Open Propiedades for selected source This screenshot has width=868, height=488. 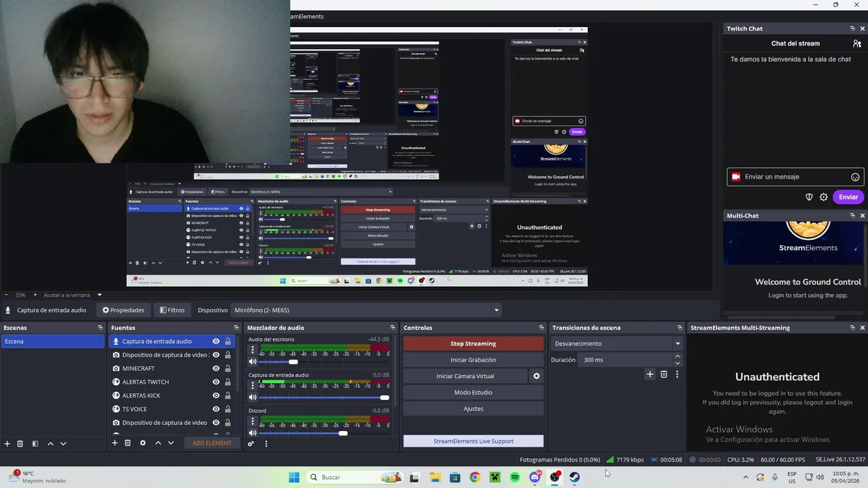123,310
